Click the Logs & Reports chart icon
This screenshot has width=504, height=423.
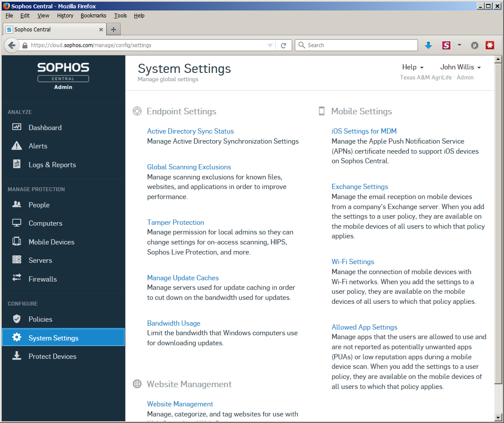[x=17, y=164]
